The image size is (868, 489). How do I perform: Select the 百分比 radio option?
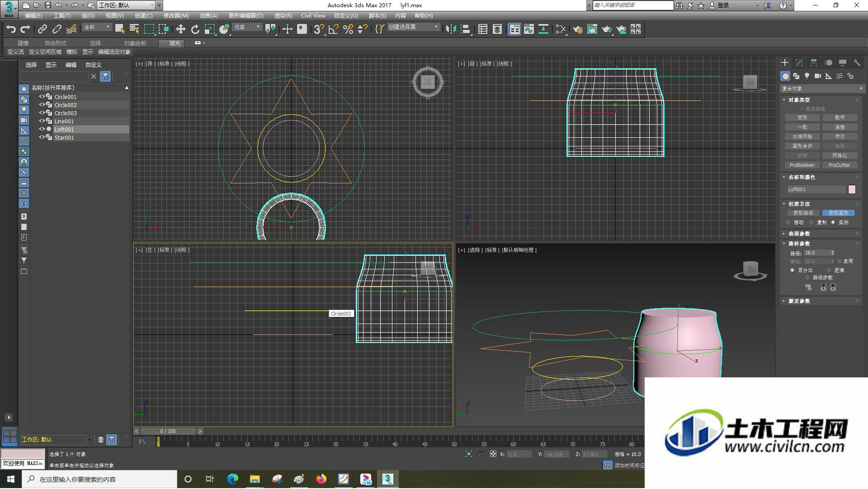(792, 270)
